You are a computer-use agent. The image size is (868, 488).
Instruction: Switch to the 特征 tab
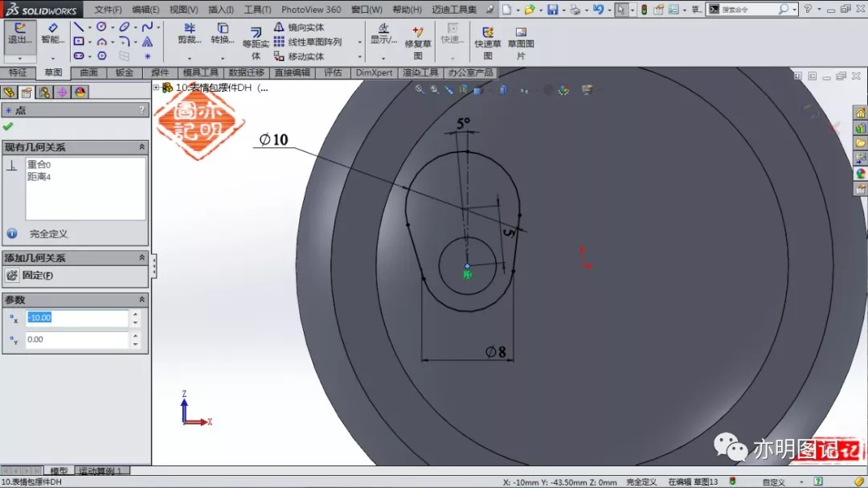pos(17,72)
